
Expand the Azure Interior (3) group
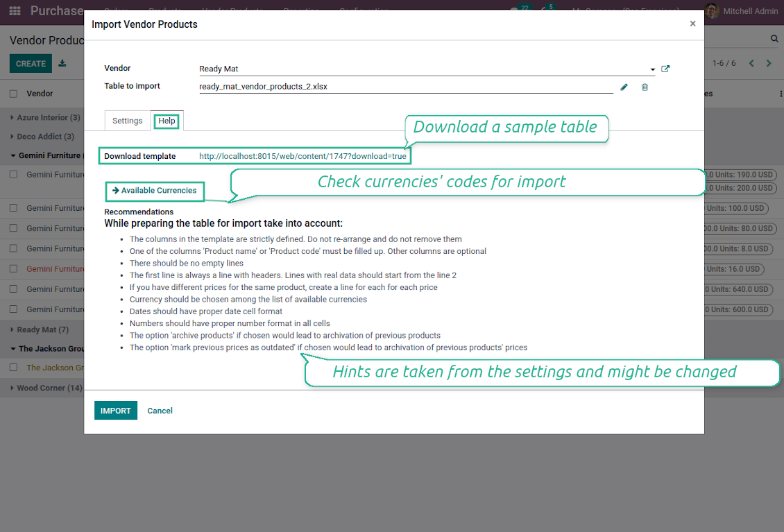(x=43, y=117)
